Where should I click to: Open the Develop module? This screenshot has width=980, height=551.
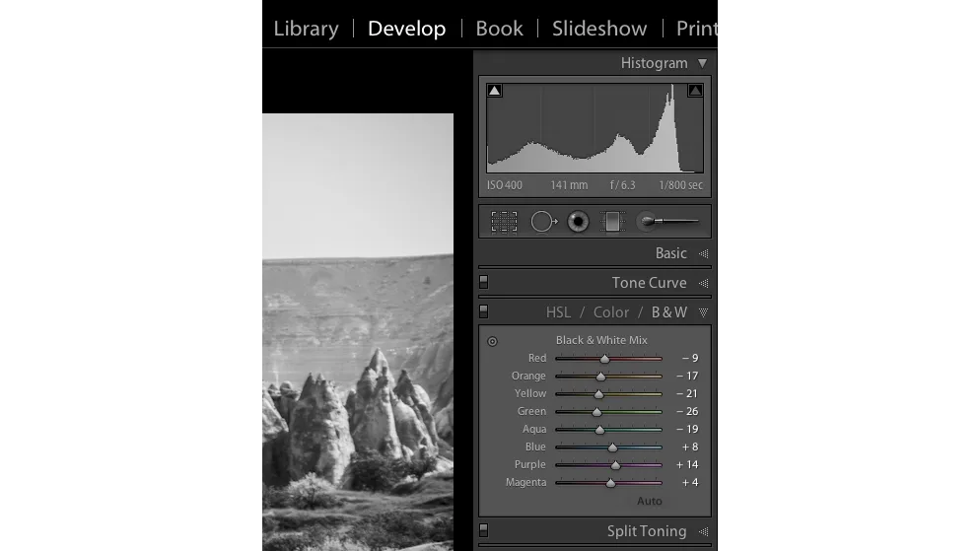[x=407, y=29]
